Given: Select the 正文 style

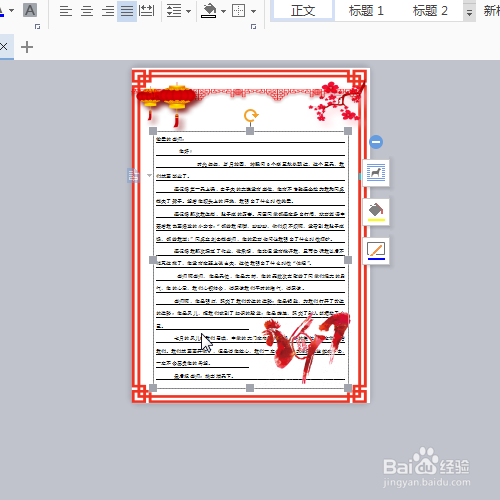Looking at the screenshot, I should coord(303,11).
